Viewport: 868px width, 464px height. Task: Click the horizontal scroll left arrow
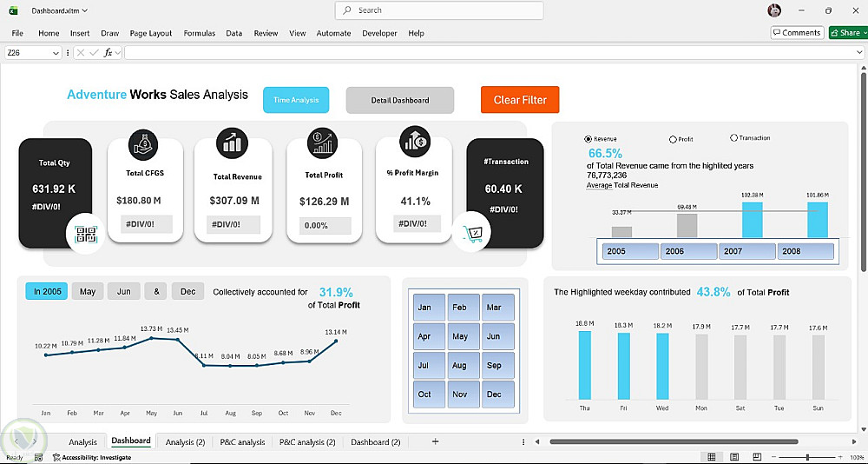pos(536,441)
